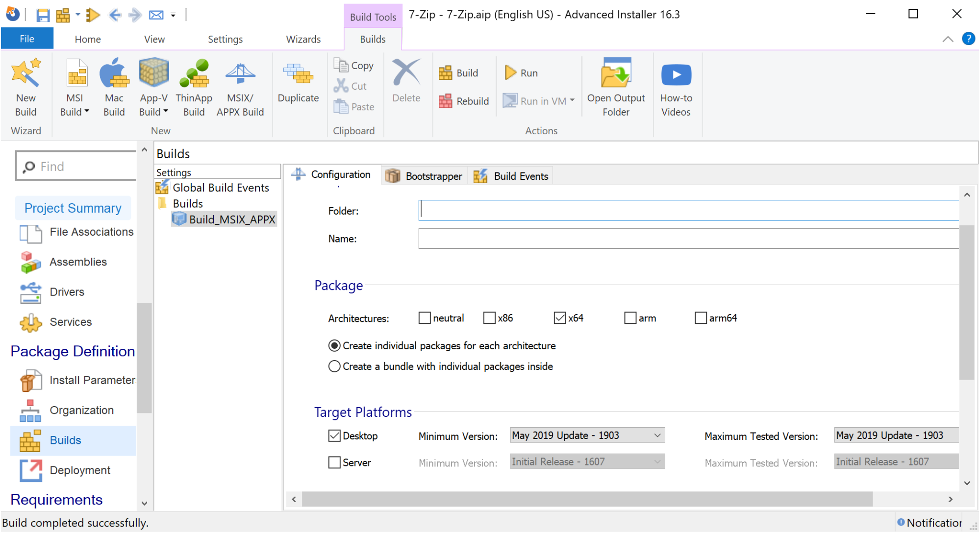Expand the quick access build options arrow

78,15
